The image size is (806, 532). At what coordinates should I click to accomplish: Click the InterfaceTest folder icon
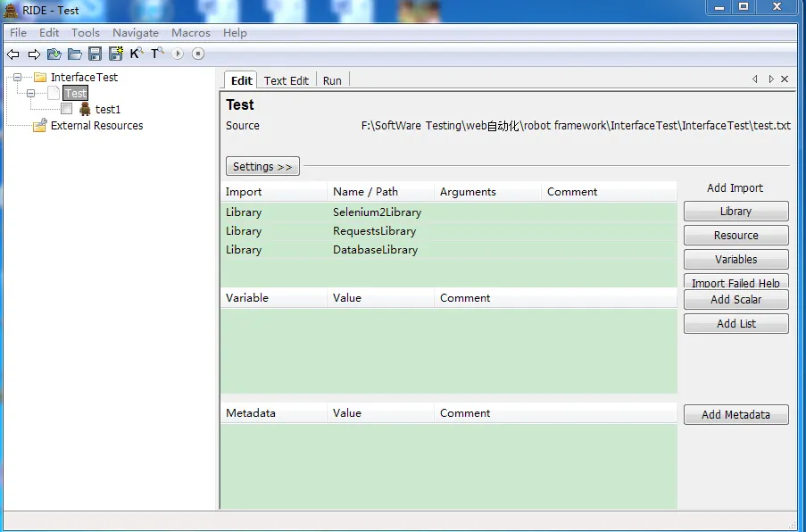coord(40,78)
